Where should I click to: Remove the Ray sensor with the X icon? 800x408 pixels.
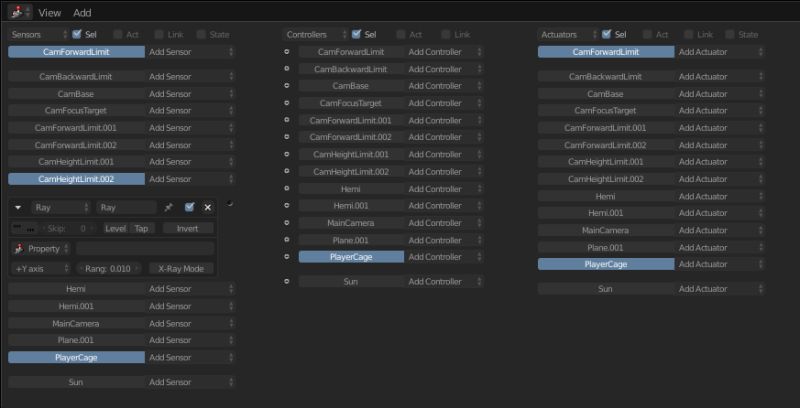[208, 208]
